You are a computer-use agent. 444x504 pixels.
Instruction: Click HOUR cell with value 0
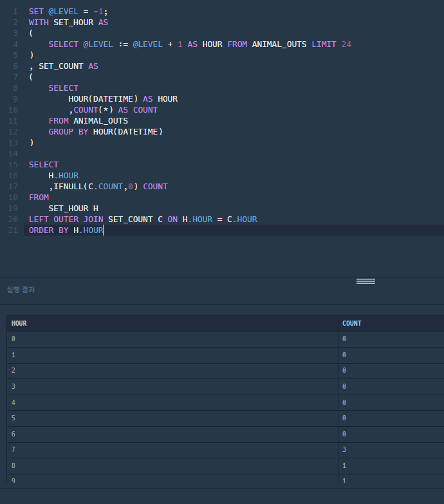click(172, 339)
